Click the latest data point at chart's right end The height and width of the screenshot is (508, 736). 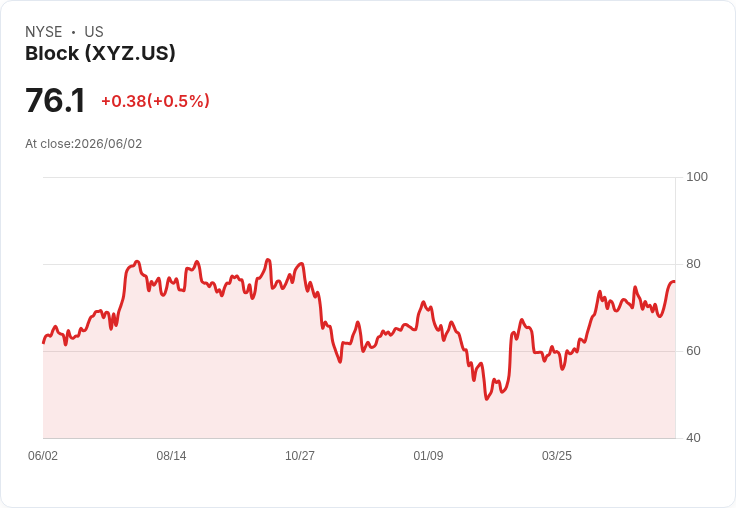pyautogui.click(x=675, y=281)
